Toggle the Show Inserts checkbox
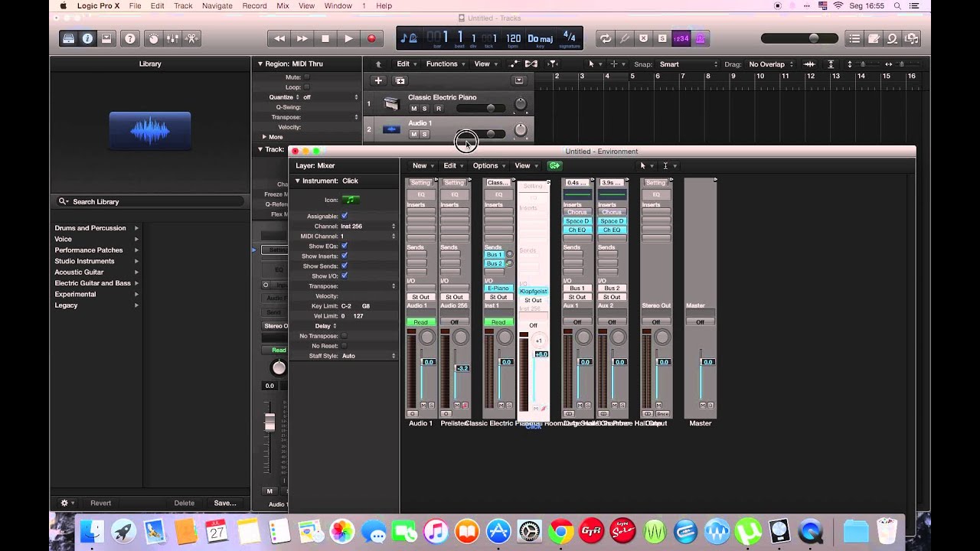 (x=344, y=256)
